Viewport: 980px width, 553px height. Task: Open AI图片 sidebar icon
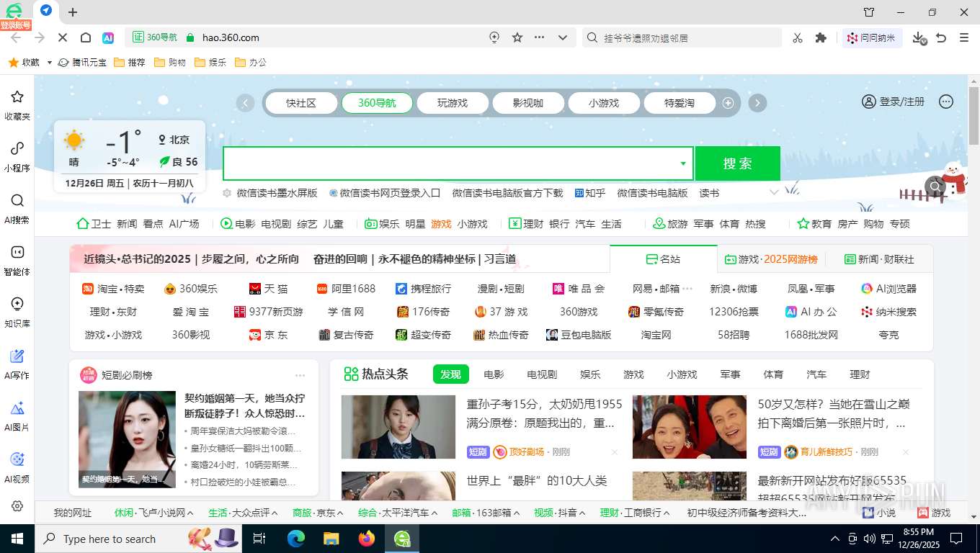(17, 408)
